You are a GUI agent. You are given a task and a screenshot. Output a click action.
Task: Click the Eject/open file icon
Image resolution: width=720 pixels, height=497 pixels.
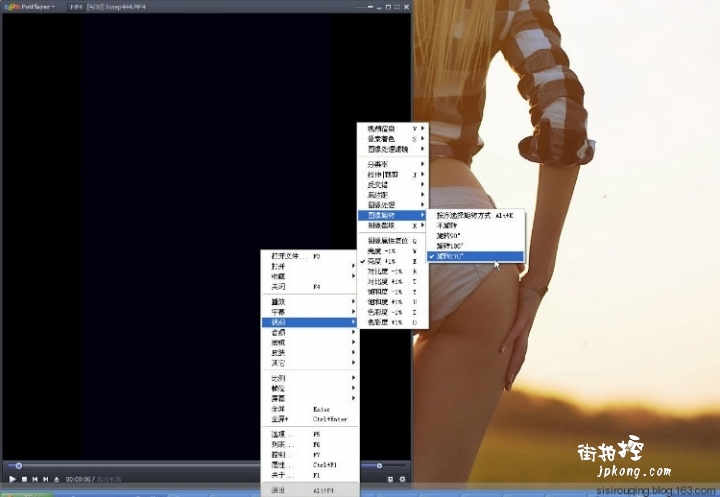point(57,480)
